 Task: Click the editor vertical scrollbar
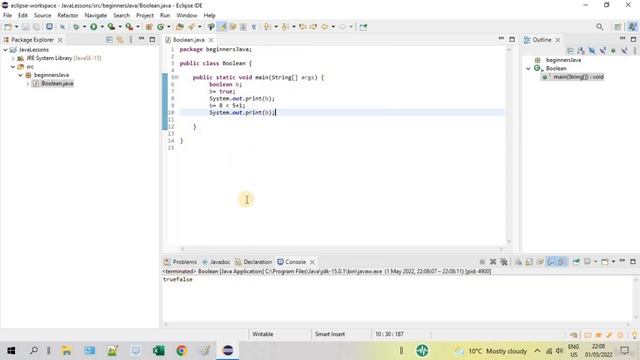coord(509,145)
